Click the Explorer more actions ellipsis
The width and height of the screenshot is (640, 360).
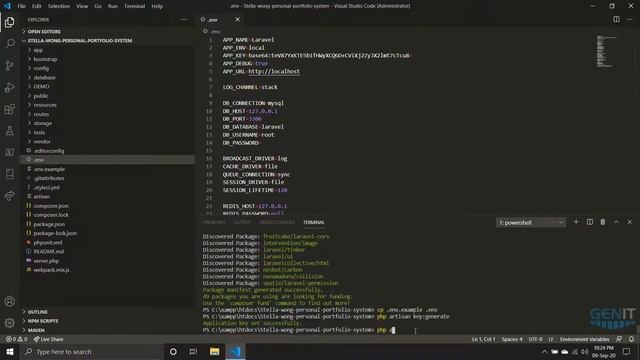tap(184, 19)
